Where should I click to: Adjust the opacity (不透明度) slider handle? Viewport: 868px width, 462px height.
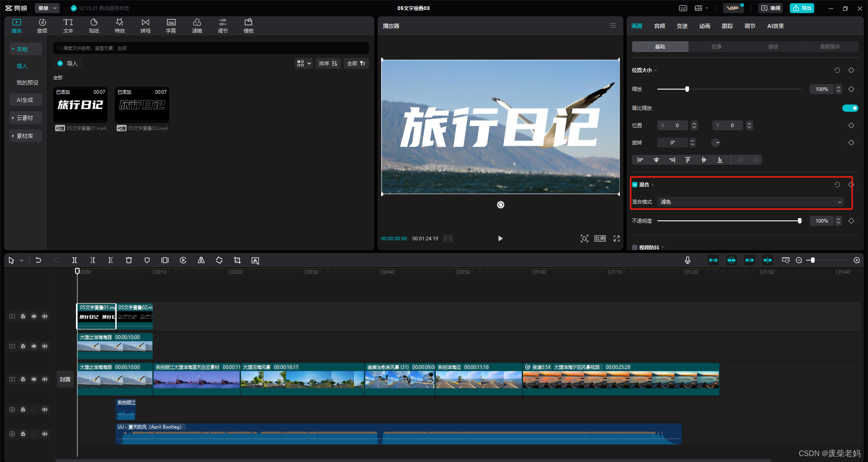tap(800, 221)
